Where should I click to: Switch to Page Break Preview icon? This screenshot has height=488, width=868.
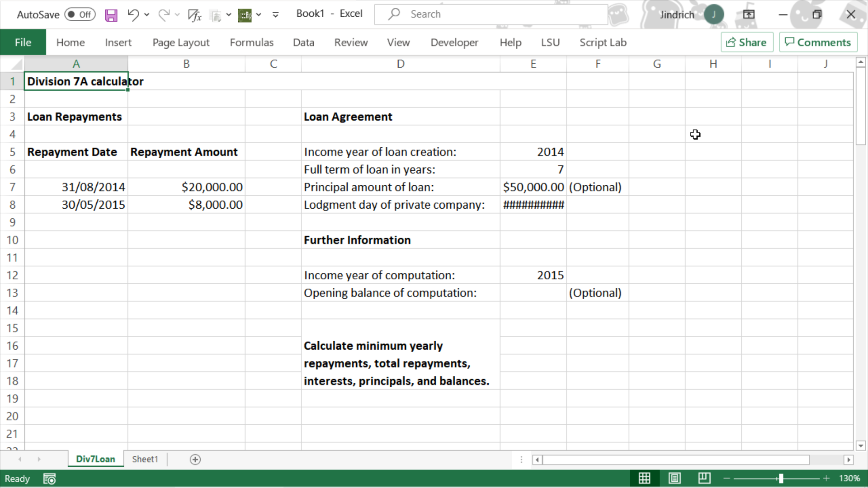coord(704,478)
